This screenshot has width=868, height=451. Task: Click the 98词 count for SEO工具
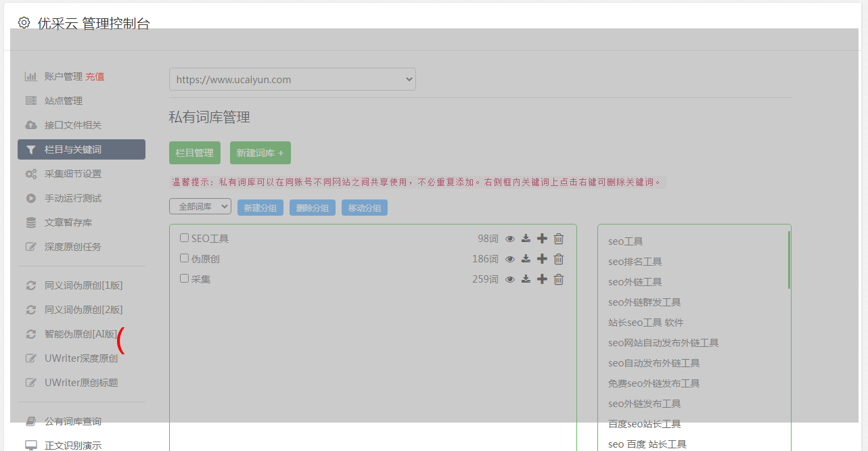[x=488, y=239]
